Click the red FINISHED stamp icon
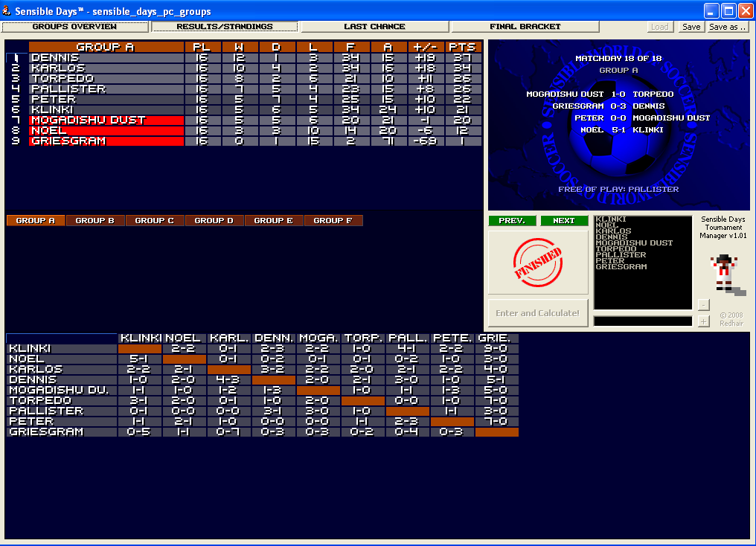756x546 pixels. point(537,263)
